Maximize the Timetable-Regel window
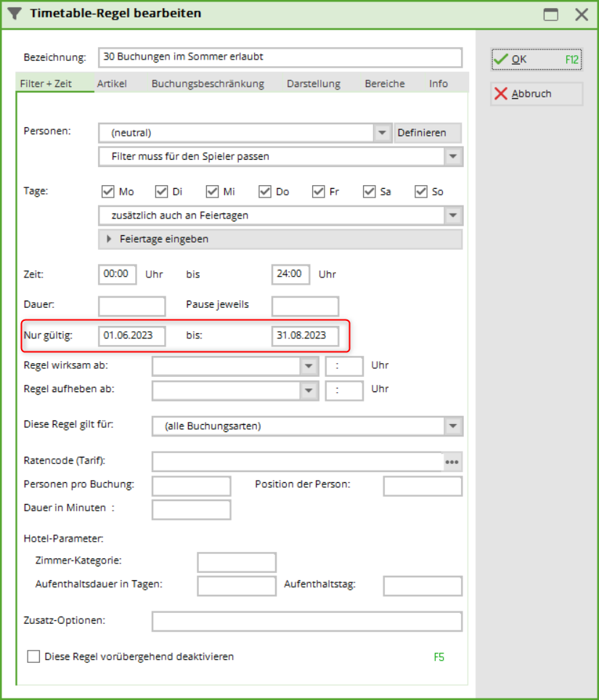 pyautogui.click(x=551, y=15)
